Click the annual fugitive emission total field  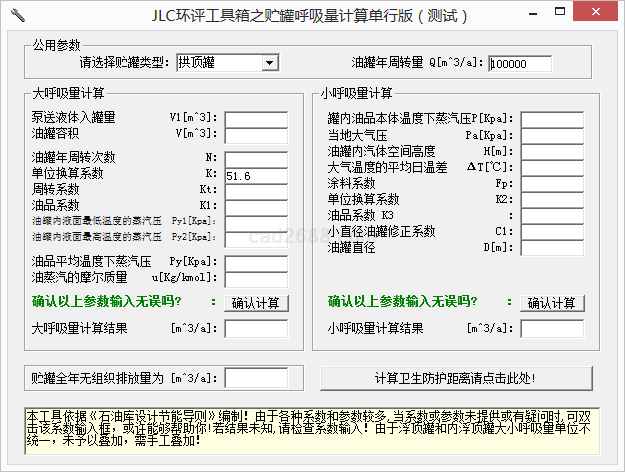tap(255, 378)
